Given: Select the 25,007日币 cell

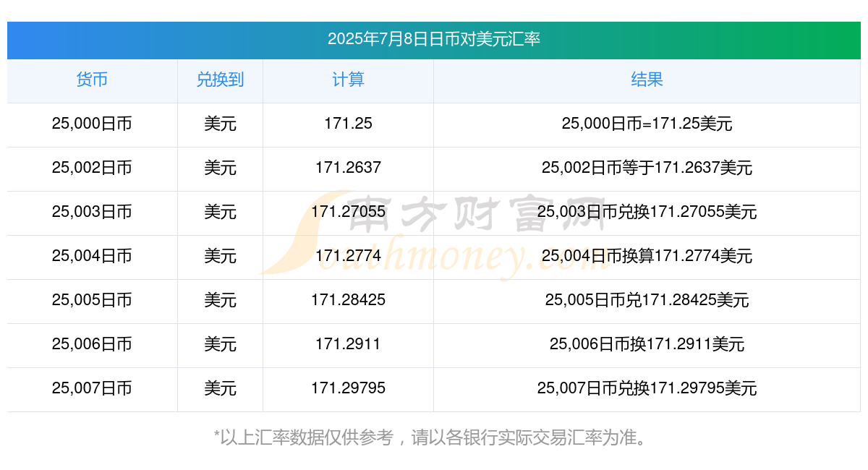Looking at the screenshot, I should click(x=92, y=388).
